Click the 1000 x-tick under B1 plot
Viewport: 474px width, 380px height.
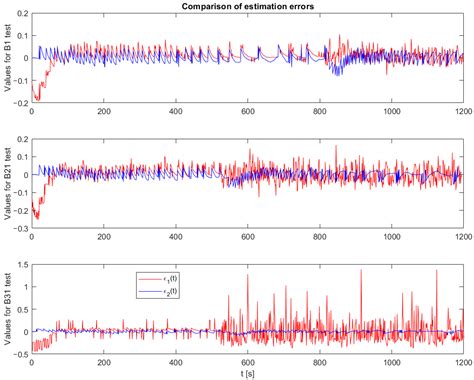tap(391, 111)
